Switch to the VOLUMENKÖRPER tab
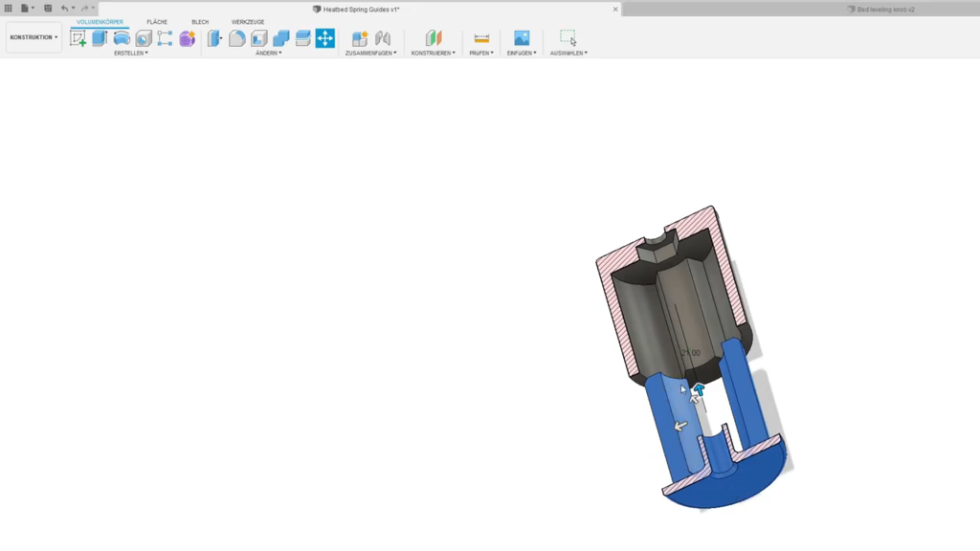The height and width of the screenshot is (551, 980). pos(100,22)
